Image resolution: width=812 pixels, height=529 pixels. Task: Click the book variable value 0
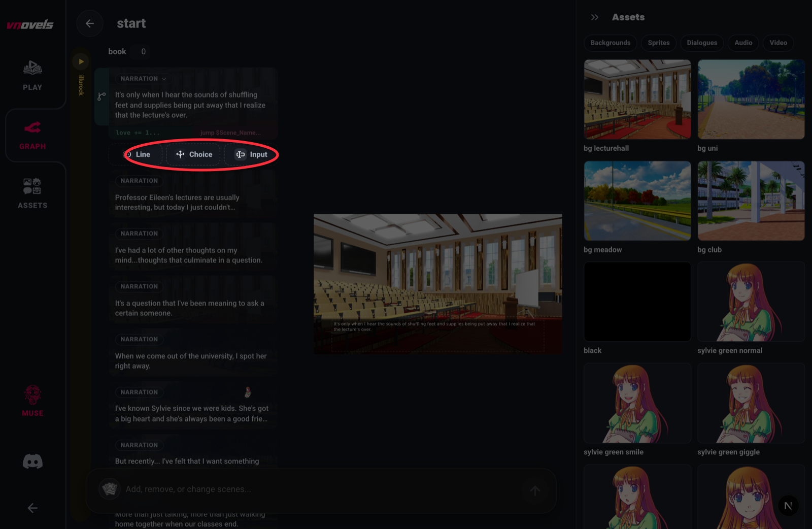144,51
